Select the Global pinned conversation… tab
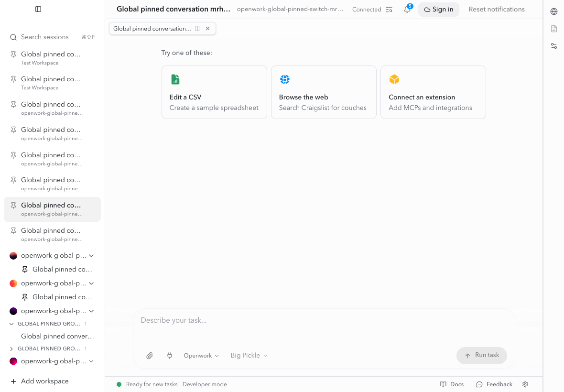 click(x=152, y=28)
